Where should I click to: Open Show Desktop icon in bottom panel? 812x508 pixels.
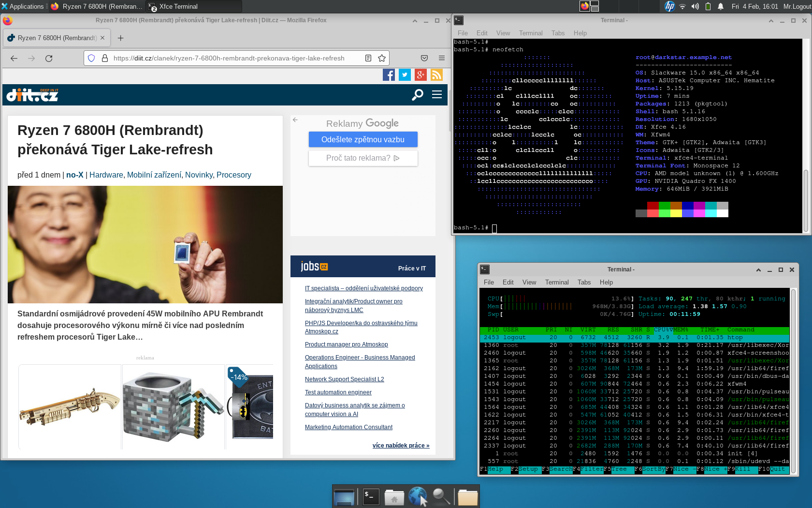point(344,497)
